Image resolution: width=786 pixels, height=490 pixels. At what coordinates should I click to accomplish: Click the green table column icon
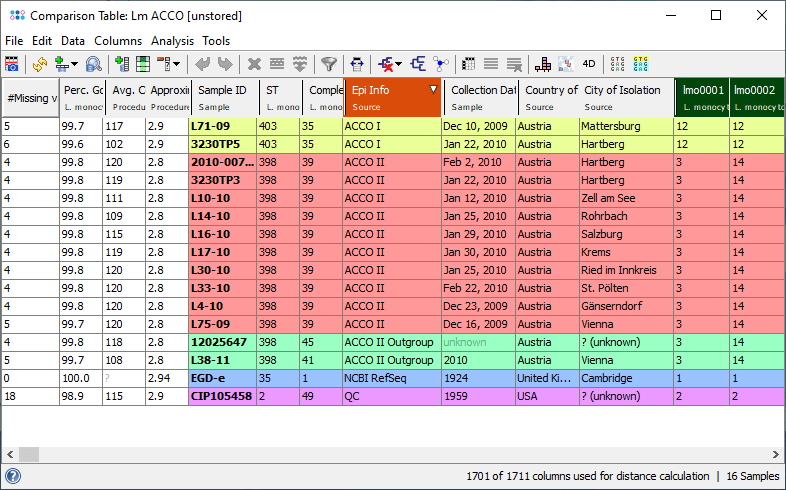click(x=143, y=64)
